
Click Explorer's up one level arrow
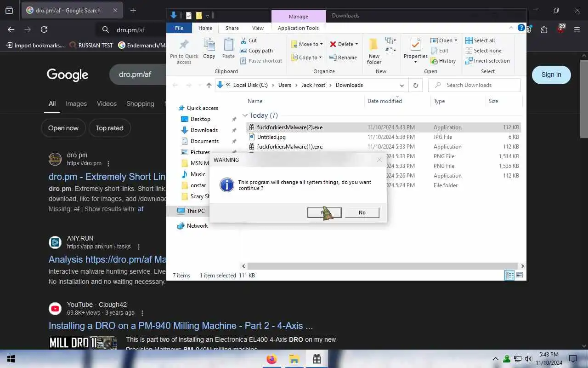(209, 85)
